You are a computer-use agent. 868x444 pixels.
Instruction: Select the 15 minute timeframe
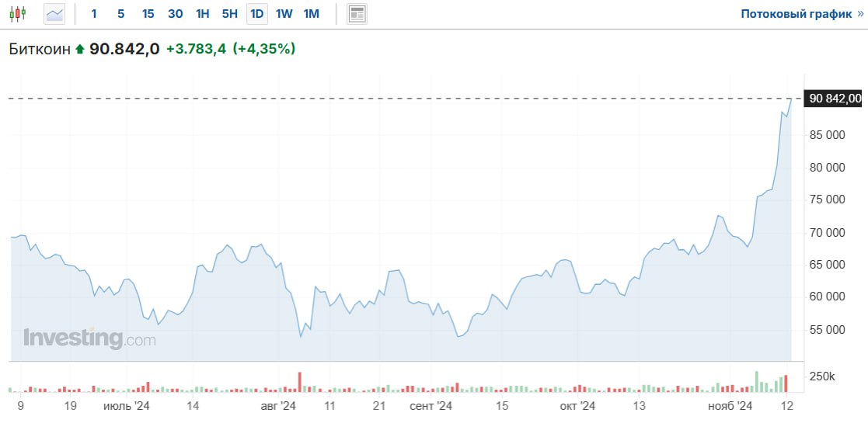coord(148,14)
